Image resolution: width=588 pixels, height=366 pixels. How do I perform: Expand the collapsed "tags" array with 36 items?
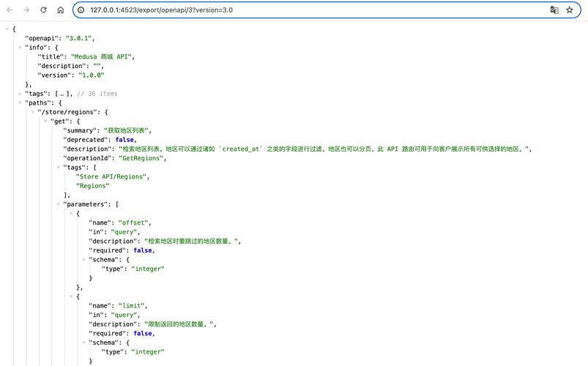pyautogui.click(x=21, y=94)
